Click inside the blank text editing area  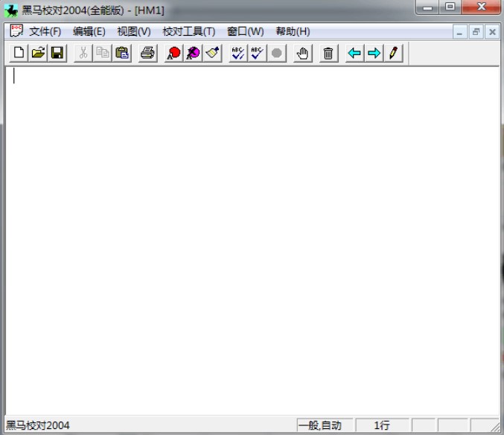[x=252, y=238]
